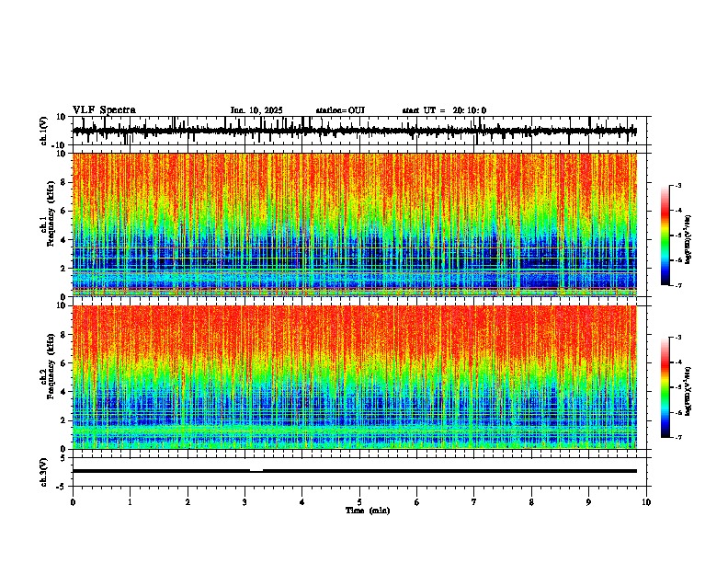The image size is (728, 563).
Task: Click the "-7" label on the ch.2 colorbar
Action: coord(678,437)
